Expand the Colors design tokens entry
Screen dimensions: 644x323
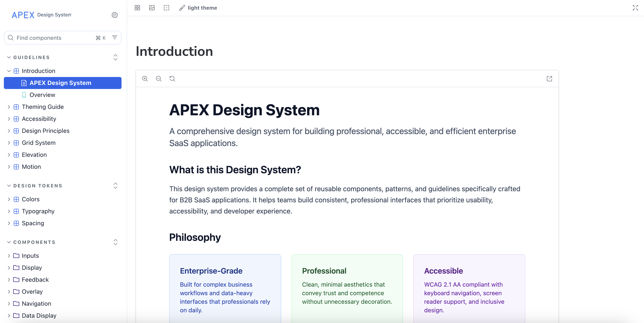point(9,199)
